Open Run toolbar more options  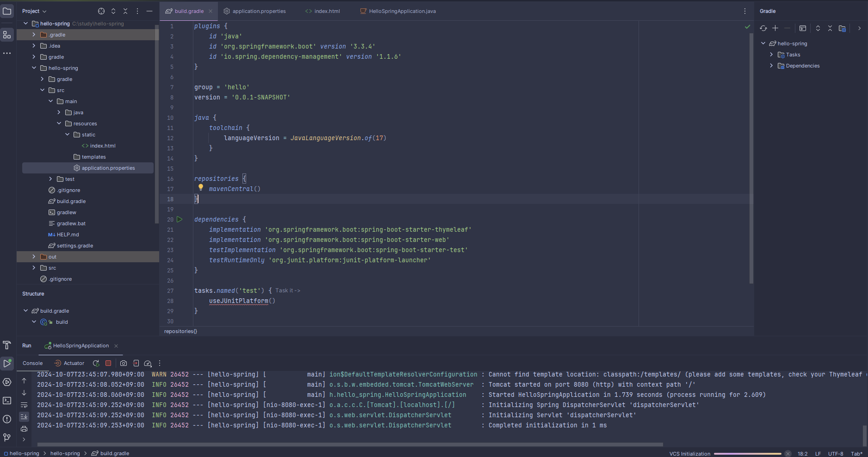(160, 363)
